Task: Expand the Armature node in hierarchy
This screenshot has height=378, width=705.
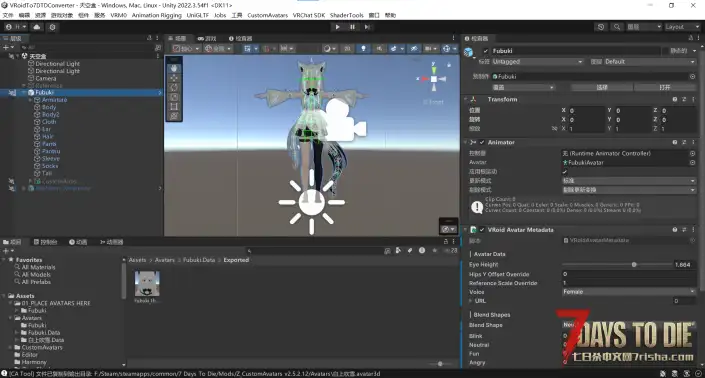Action: 30,100
